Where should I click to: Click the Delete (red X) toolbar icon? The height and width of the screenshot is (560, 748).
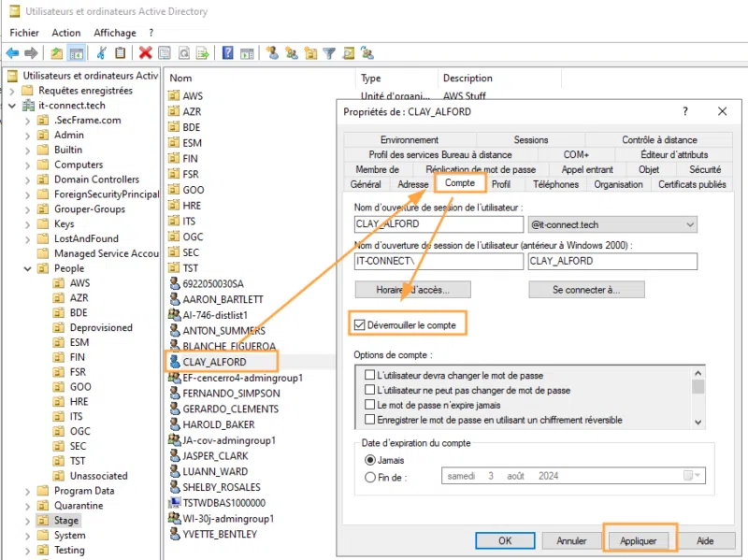[145, 52]
